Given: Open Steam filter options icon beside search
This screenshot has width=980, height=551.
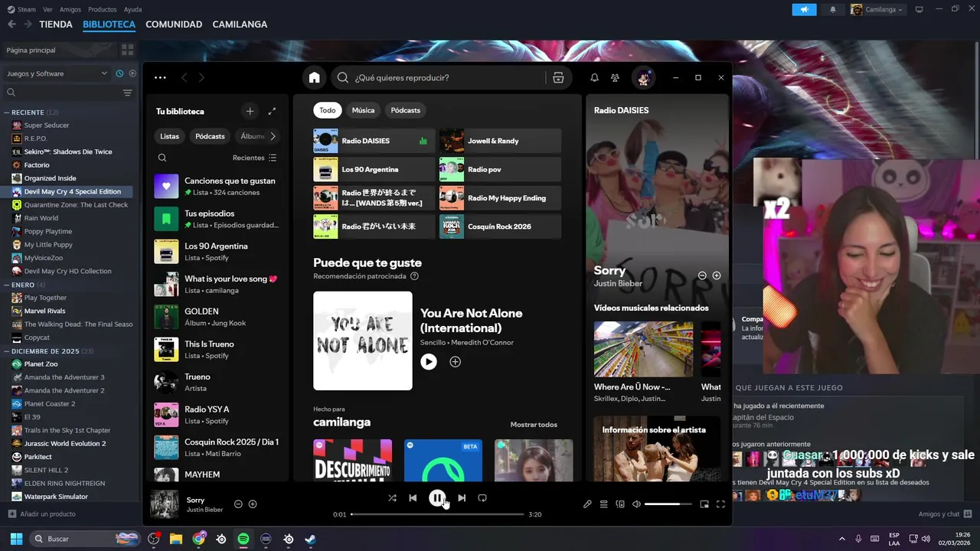Looking at the screenshot, I should coord(127,93).
